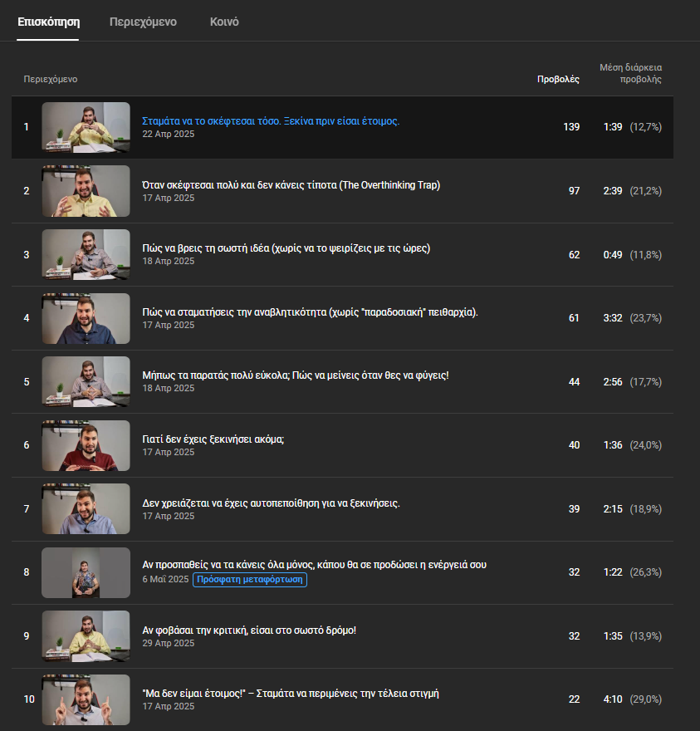This screenshot has height=731, width=700.
Task: Switch to the Περιεχόμενο tab
Action: [x=143, y=22]
